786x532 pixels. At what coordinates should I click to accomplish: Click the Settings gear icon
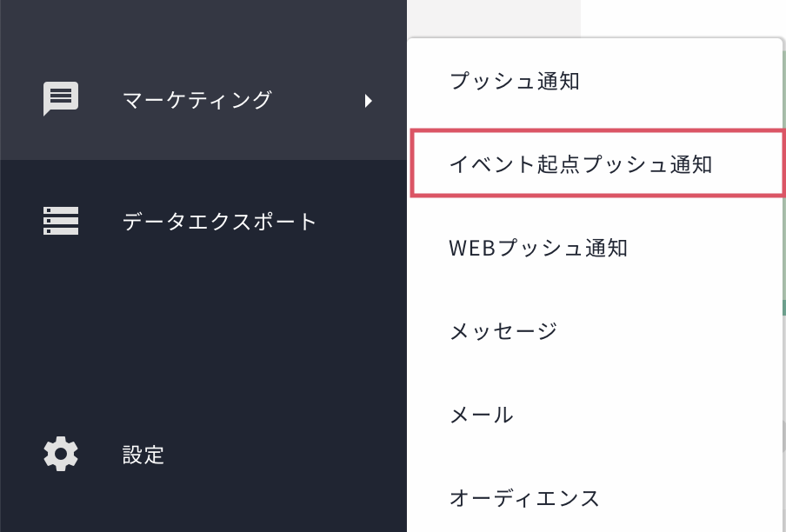(61, 454)
